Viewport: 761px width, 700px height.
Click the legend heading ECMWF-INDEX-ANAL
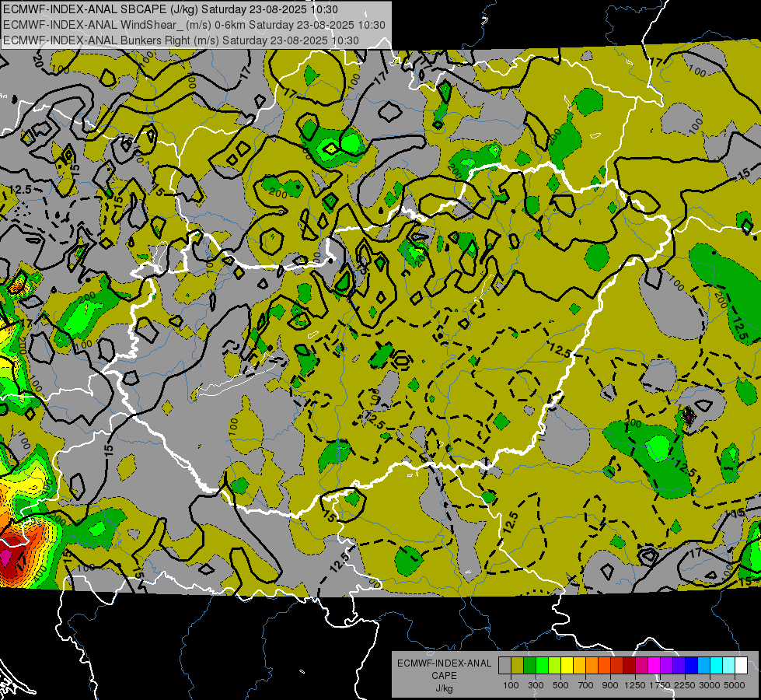point(445,663)
